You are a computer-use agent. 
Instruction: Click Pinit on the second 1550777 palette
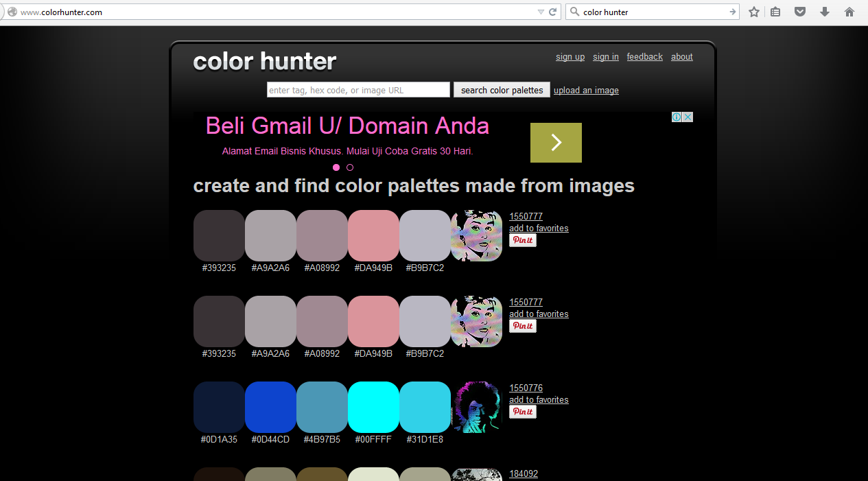click(523, 326)
